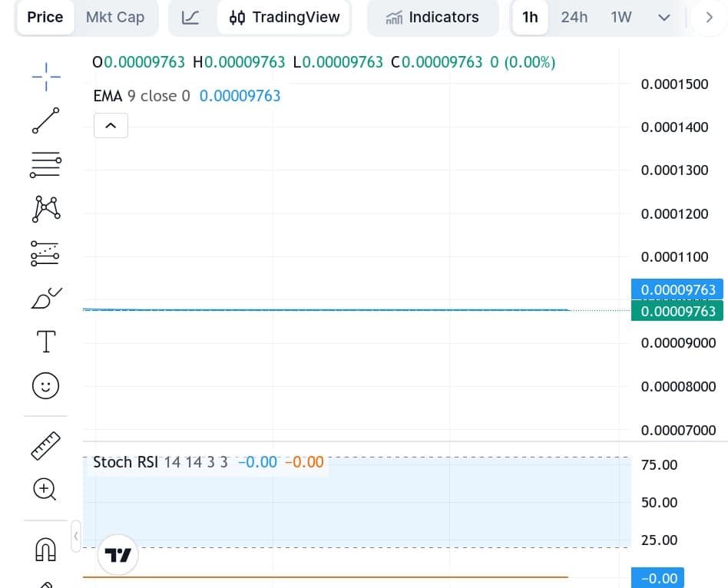Open the timeframe dropdown chevron
This screenshot has width=728, height=588.
click(663, 17)
